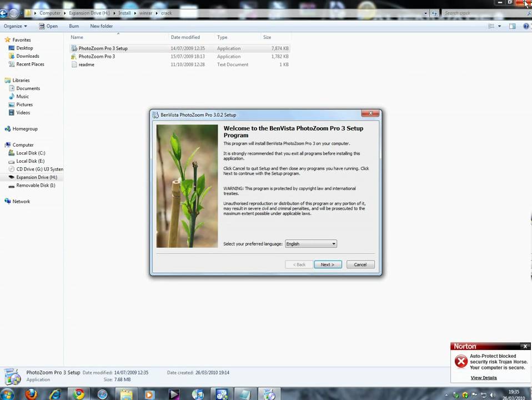The image size is (532, 400).
Task: Switch to Google Chrome on the taskbar
Action: [x=79, y=394]
